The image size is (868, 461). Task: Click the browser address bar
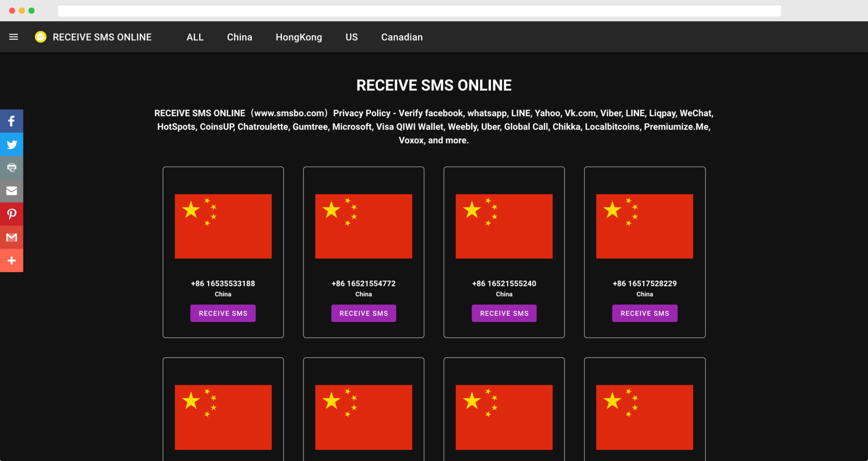tap(420, 11)
